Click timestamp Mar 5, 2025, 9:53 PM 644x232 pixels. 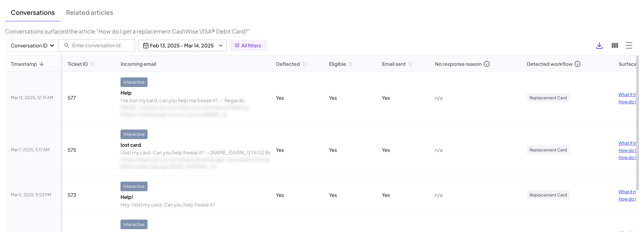coord(31,195)
